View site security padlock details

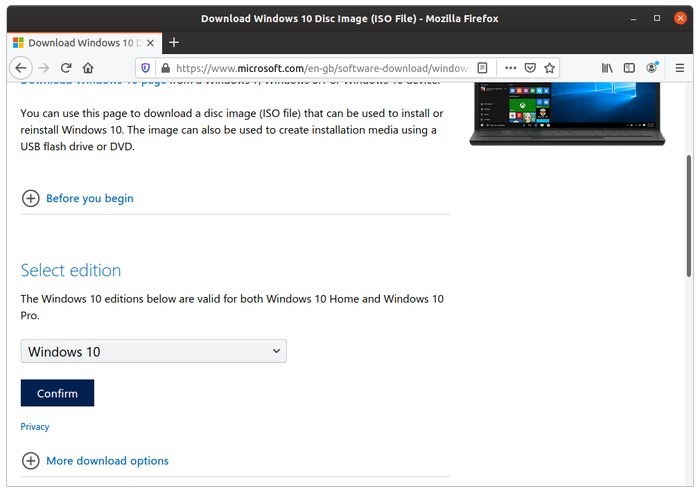point(166,68)
